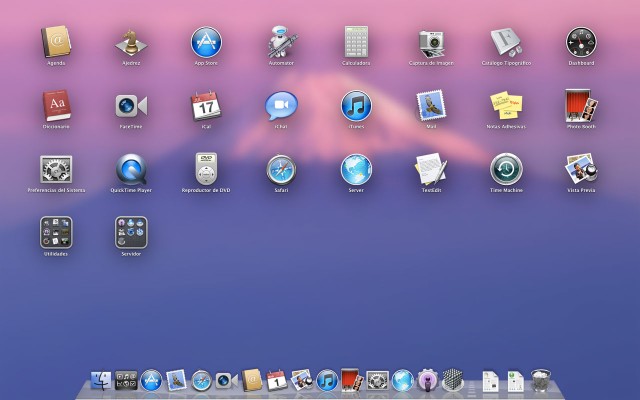Open System Preferences gears in the Dock

[377, 380]
